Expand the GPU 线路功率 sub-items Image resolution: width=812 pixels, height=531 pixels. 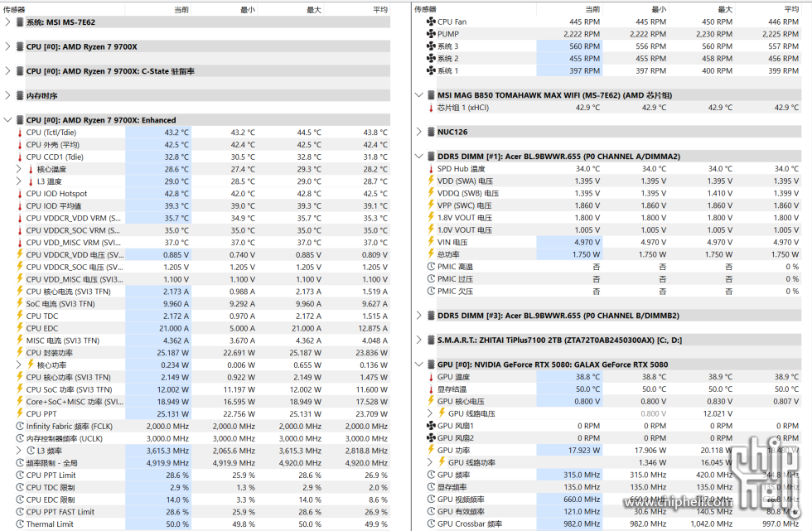click(x=430, y=462)
